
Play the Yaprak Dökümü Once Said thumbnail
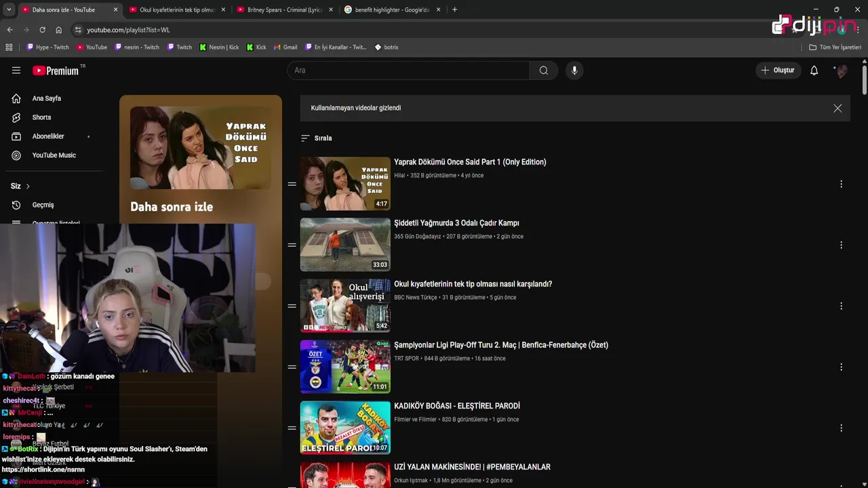tap(345, 184)
